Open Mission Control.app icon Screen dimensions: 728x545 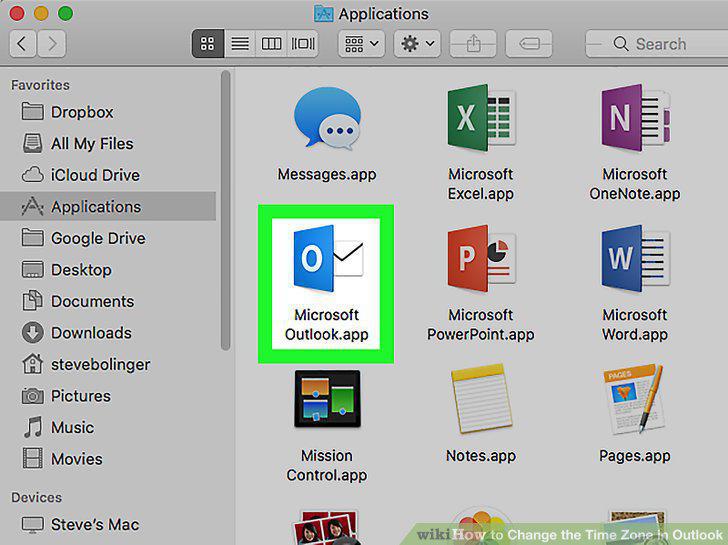(327, 399)
